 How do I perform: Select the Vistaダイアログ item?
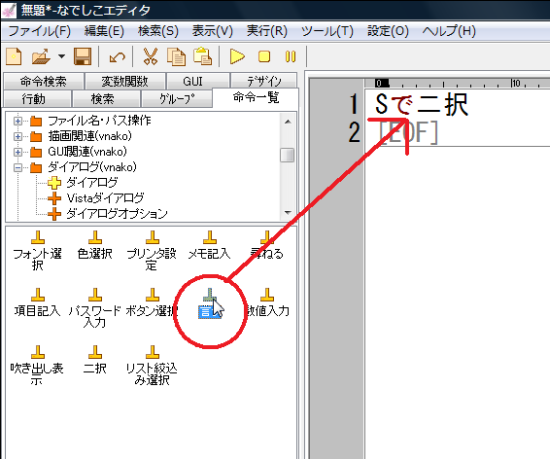point(105,198)
